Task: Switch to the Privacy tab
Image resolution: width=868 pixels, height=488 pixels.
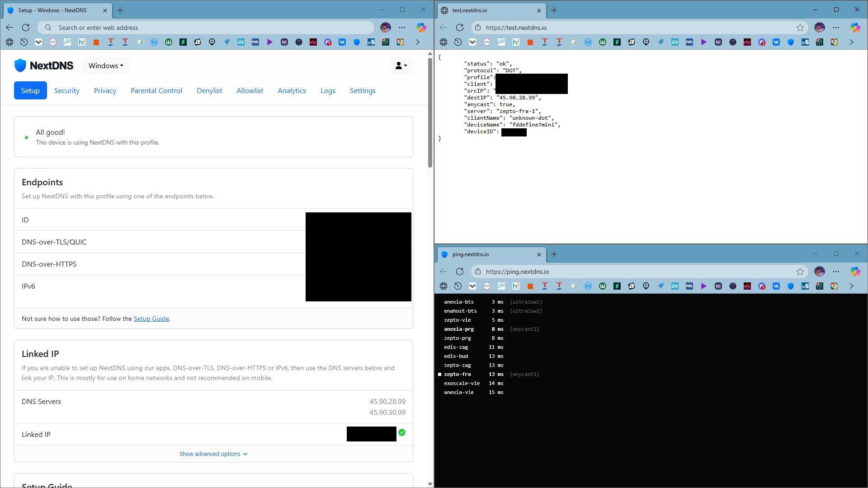Action: pos(105,90)
